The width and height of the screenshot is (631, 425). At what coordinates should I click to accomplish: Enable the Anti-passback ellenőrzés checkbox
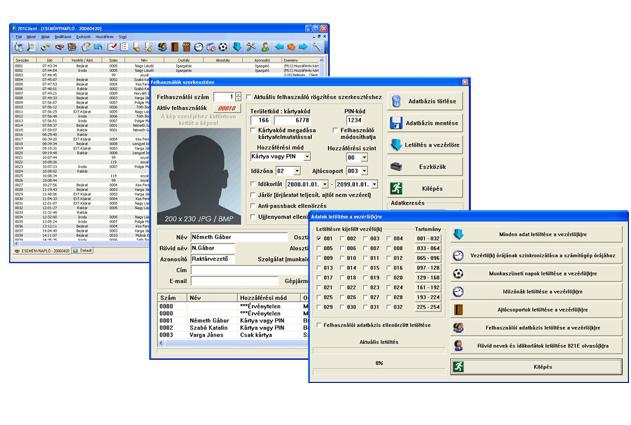[251, 206]
